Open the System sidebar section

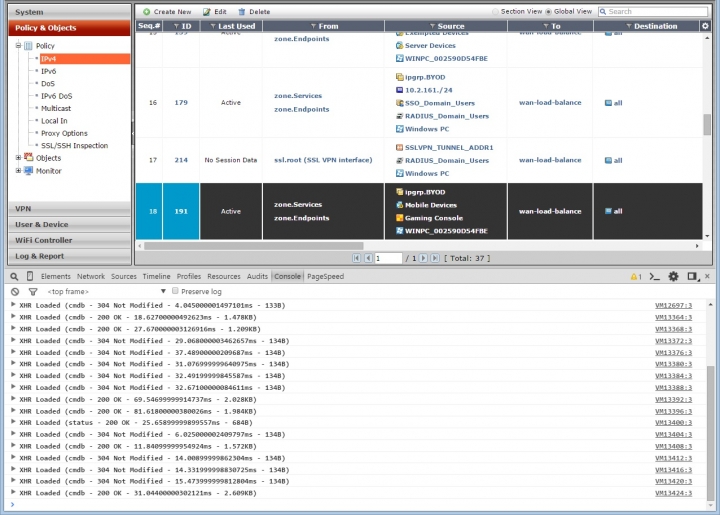(x=69, y=12)
